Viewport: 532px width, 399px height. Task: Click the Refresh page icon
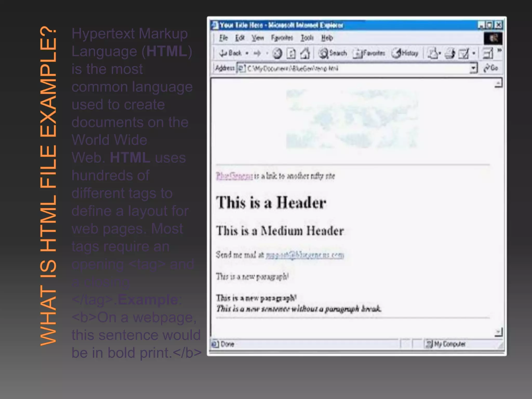coord(291,54)
